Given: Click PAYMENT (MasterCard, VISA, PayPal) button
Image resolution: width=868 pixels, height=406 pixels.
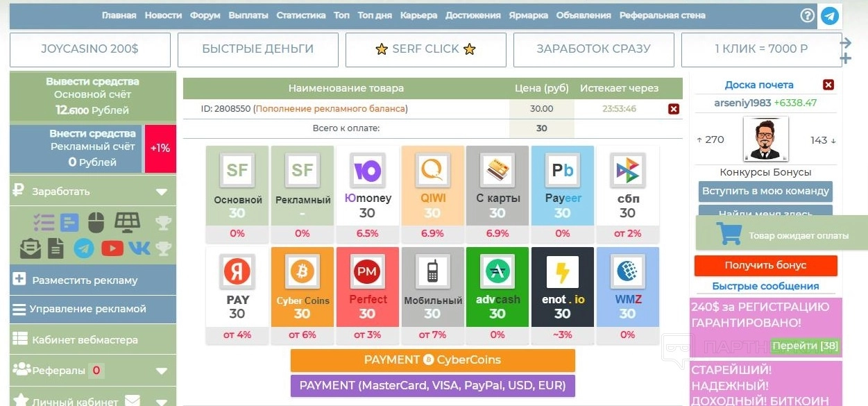Looking at the screenshot, I should (x=432, y=385).
